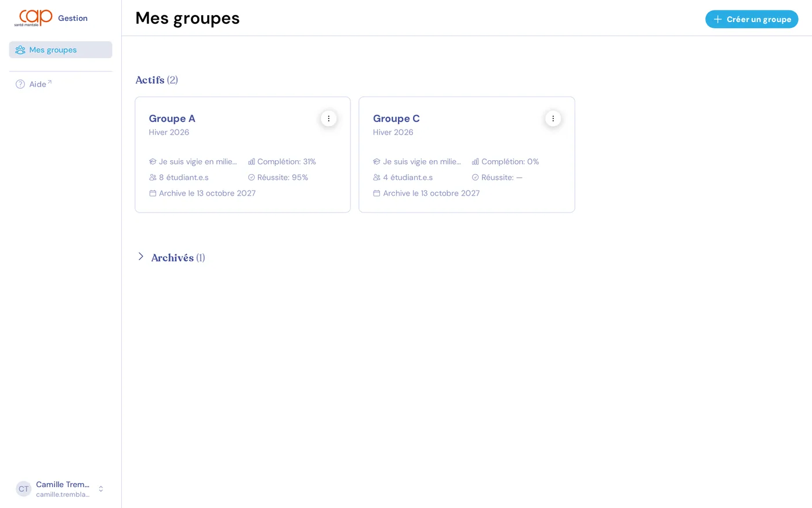Click the students icon in Groupe C
This screenshot has height=508, width=812.
coord(376,177)
